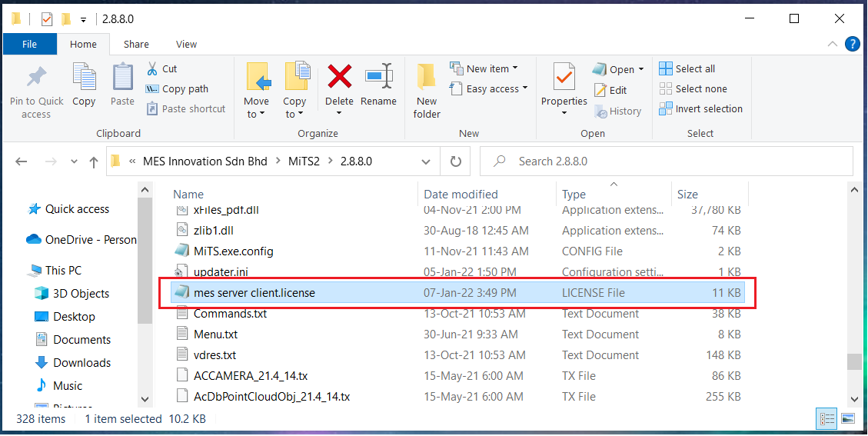Open Music in navigation pane
868x436 pixels.
pyautogui.click(x=58, y=385)
